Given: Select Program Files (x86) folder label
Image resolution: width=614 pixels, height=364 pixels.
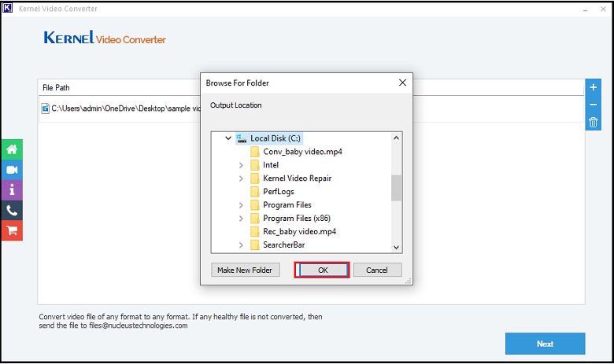Looking at the screenshot, I should point(297,219).
